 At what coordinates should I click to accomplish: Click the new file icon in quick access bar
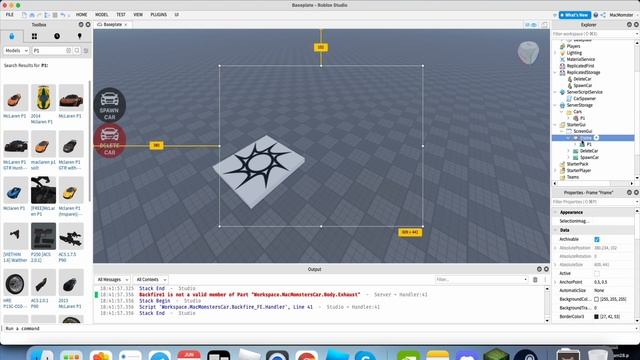coord(24,15)
